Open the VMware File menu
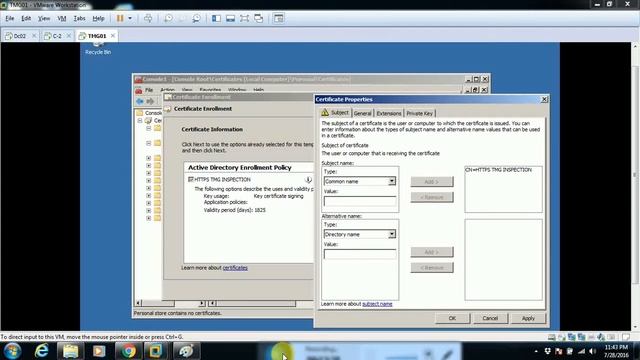 (9, 18)
